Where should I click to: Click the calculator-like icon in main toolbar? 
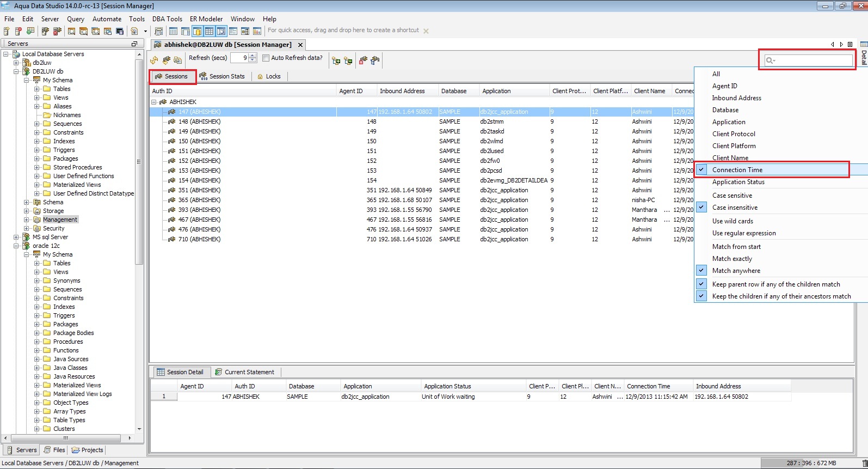coord(159,31)
